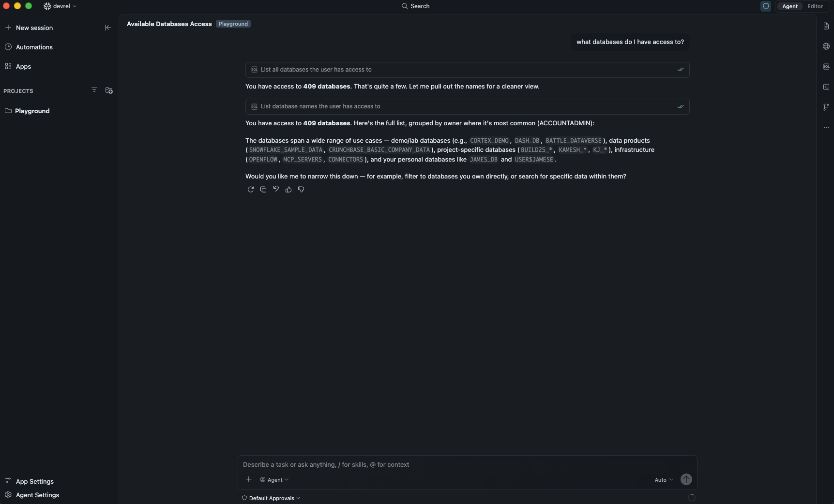Click the search magnifier icon in title bar

tap(405, 6)
